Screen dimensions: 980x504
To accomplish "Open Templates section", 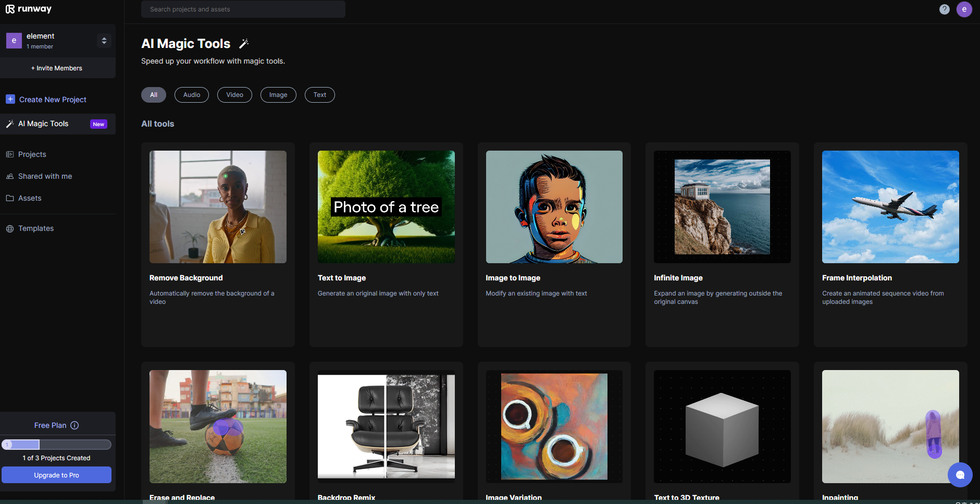I will [x=36, y=228].
